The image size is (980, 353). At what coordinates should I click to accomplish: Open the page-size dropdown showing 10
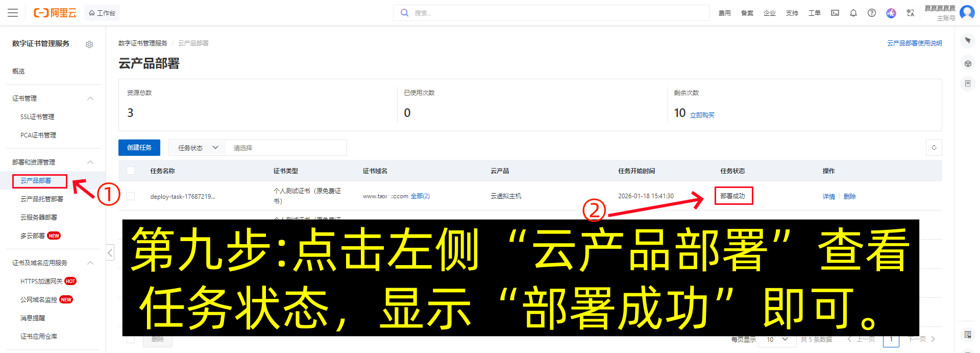click(778, 339)
